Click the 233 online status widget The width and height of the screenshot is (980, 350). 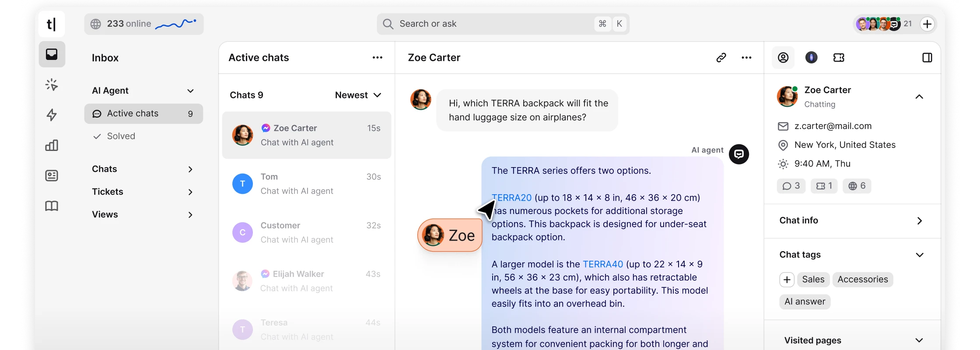point(144,24)
